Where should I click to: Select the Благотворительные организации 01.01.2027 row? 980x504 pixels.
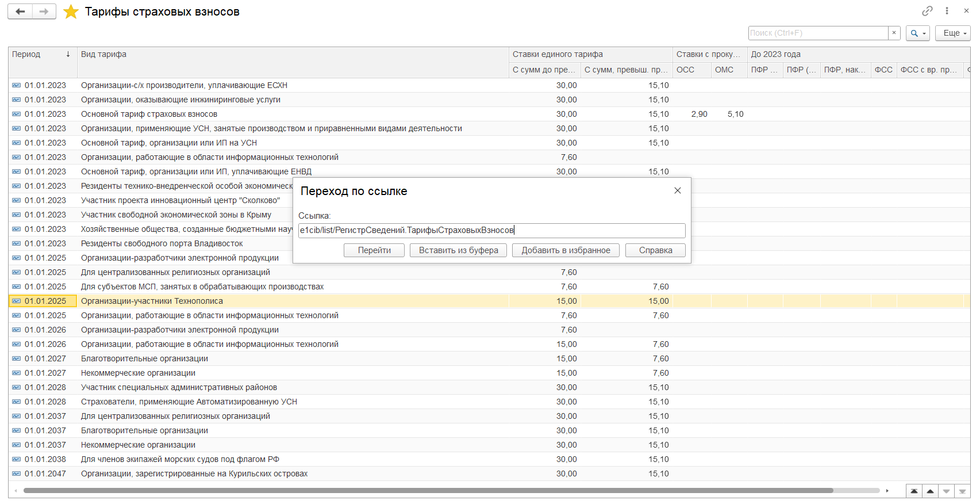coord(144,358)
